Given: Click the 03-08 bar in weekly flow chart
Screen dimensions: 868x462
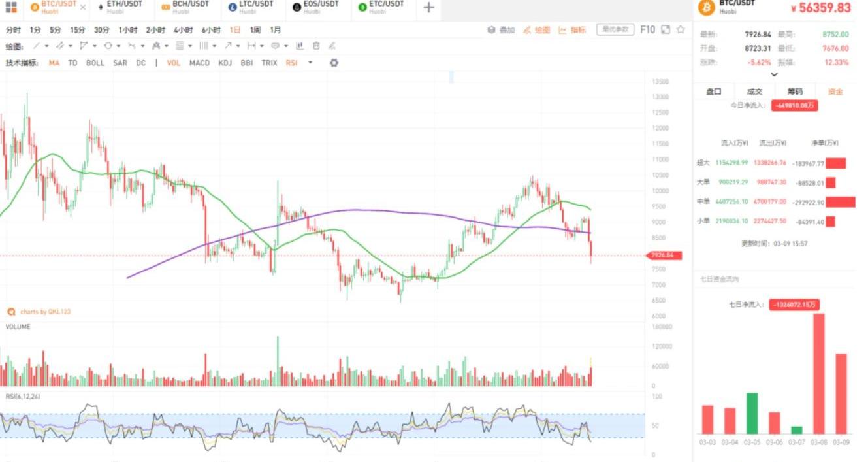Looking at the screenshot, I should click(818, 374).
